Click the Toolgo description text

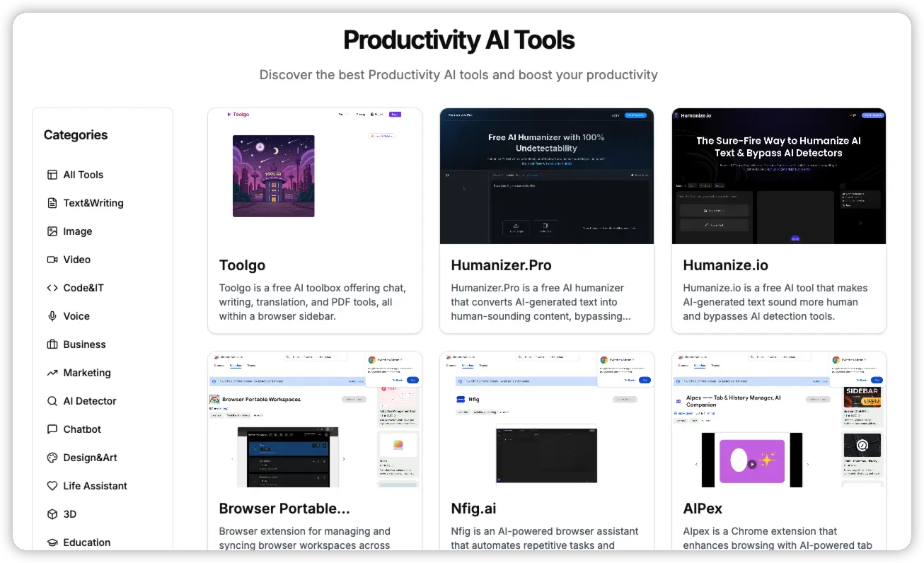312,302
